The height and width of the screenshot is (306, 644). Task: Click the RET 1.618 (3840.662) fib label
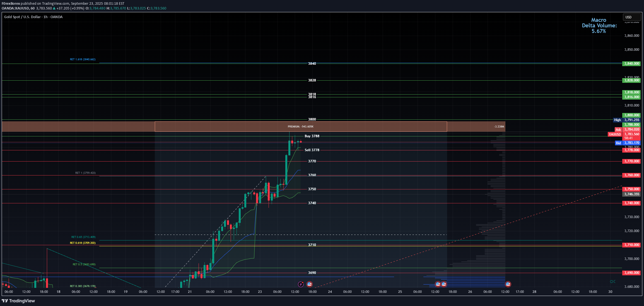point(83,59)
